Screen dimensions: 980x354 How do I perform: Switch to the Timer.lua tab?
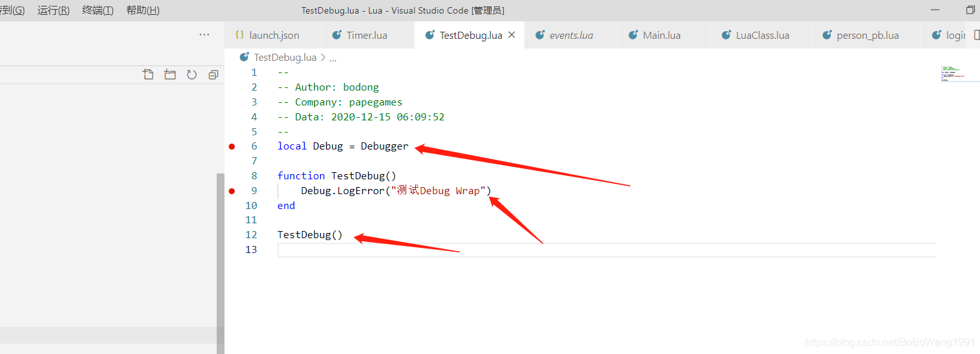(367, 35)
